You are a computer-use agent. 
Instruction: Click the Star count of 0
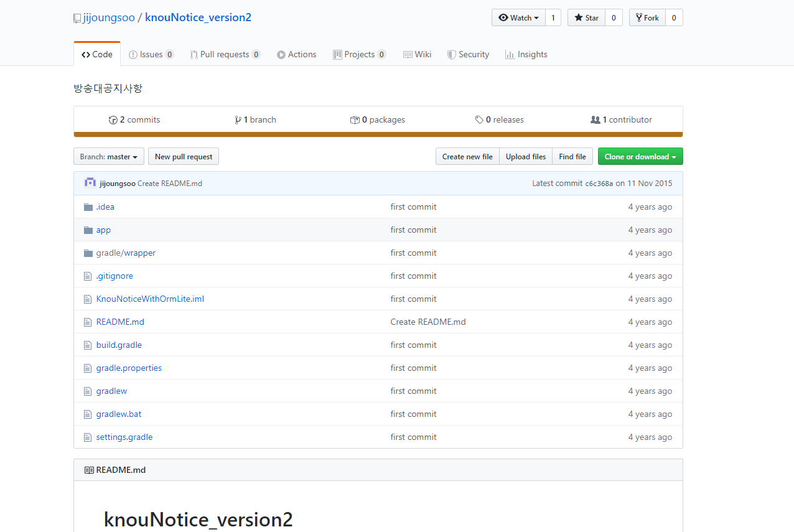(x=614, y=17)
